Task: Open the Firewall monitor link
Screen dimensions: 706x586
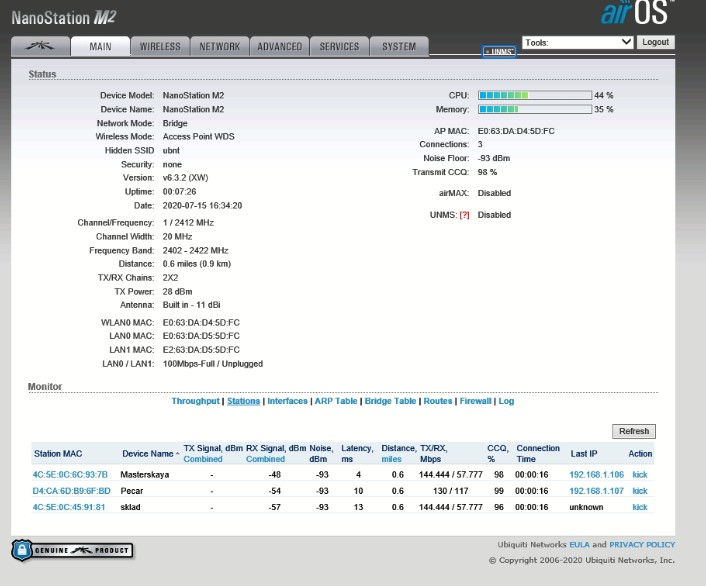Action: coord(475,401)
